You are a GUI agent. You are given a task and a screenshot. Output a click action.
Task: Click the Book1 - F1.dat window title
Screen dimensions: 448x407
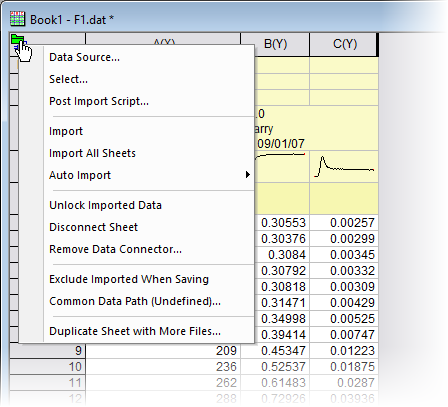click(72, 20)
